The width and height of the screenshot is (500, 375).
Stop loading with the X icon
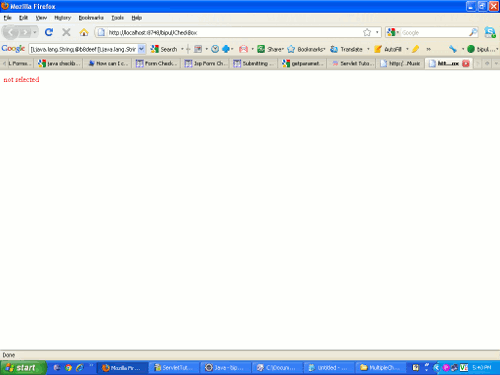click(x=66, y=32)
